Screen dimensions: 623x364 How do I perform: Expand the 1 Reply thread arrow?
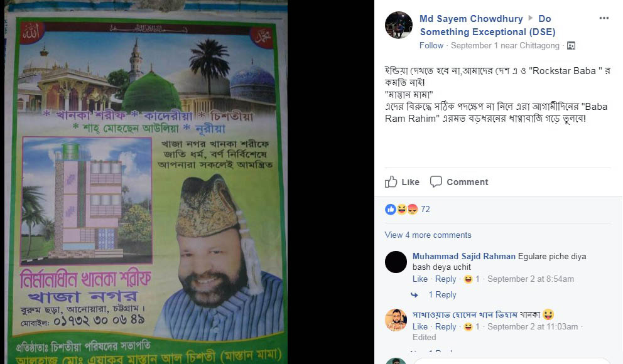(414, 295)
